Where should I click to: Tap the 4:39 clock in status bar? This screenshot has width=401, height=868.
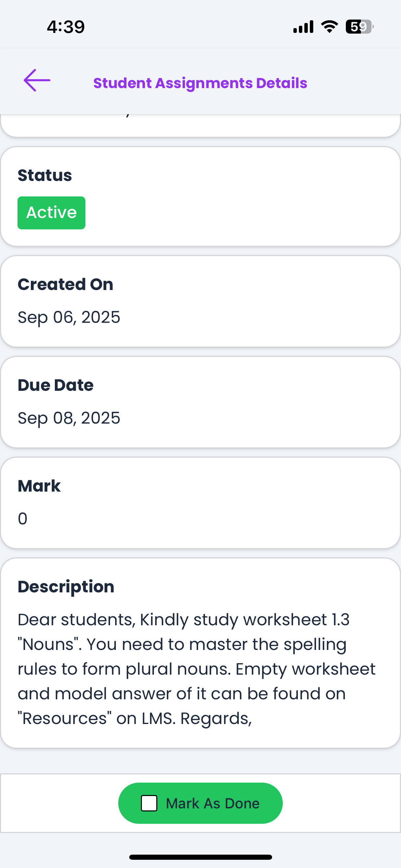[x=66, y=27]
